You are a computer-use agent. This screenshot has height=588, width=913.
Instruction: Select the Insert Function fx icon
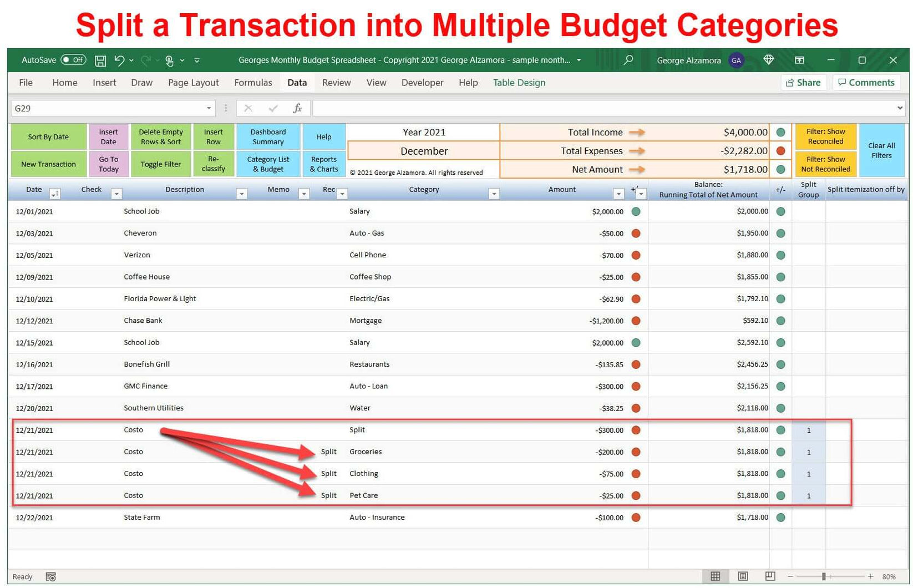coord(298,108)
